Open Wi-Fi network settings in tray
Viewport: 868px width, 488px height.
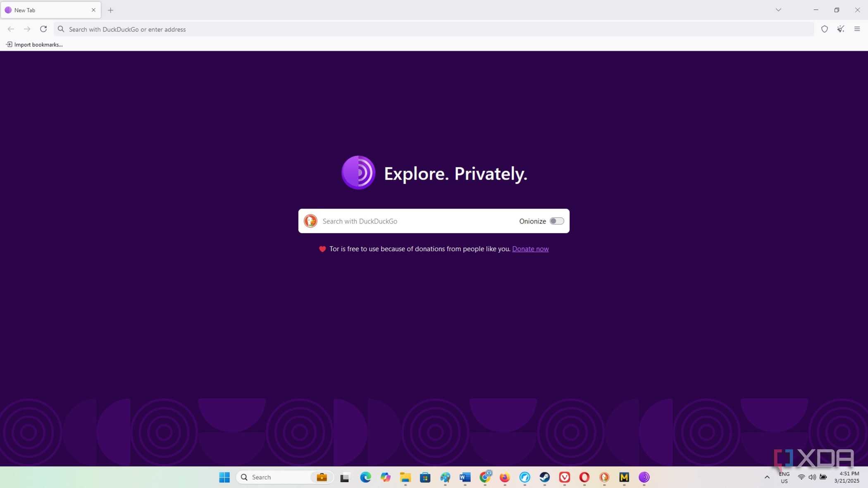click(x=801, y=477)
